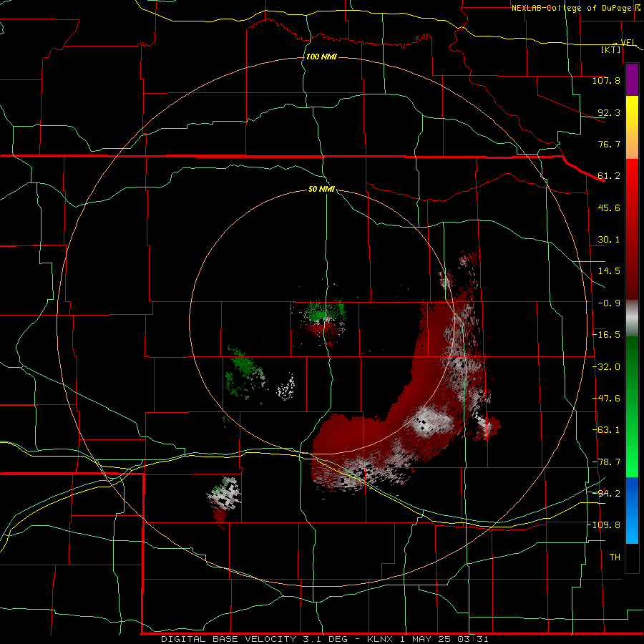Click the 100 NMI range ring label

click(321, 57)
